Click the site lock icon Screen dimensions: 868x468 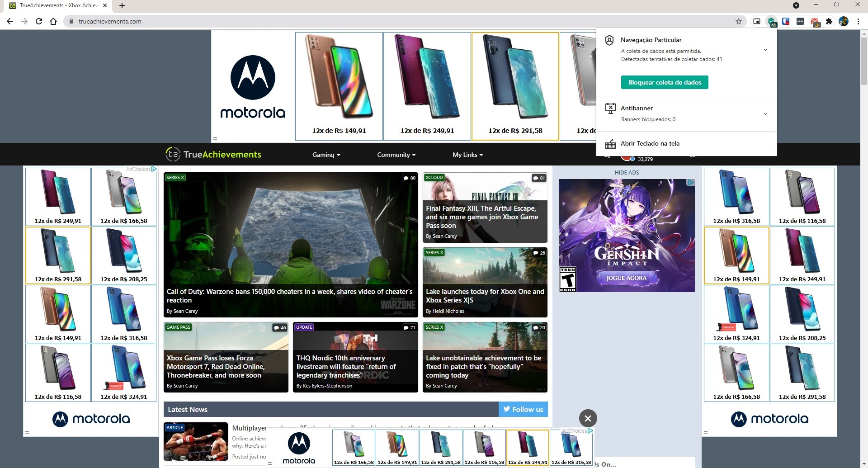(71, 21)
